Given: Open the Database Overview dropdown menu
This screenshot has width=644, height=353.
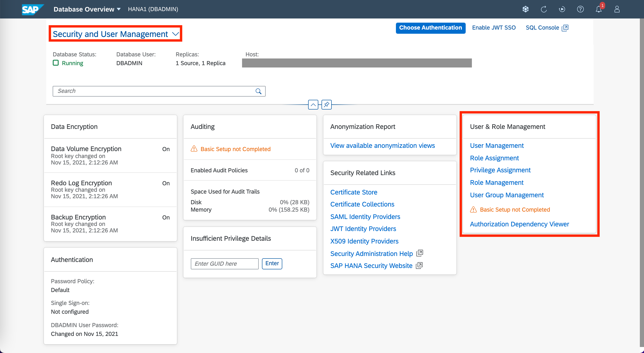Looking at the screenshot, I should (87, 9).
